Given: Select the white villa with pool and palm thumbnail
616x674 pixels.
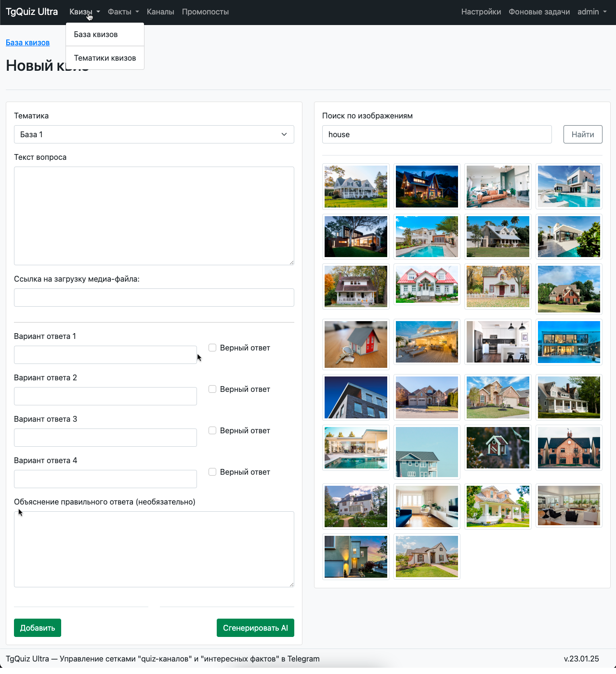Looking at the screenshot, I should [x=427, y=236].
